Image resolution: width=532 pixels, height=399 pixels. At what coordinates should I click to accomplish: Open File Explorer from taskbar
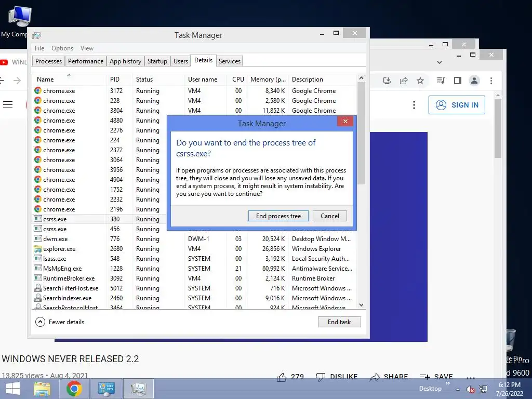(x=42, y=389)
